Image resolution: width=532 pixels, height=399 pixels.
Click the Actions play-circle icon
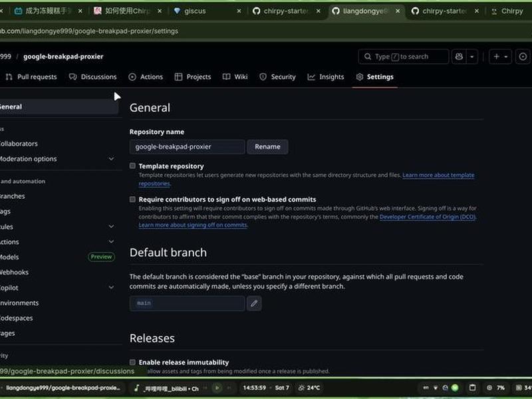132,77
